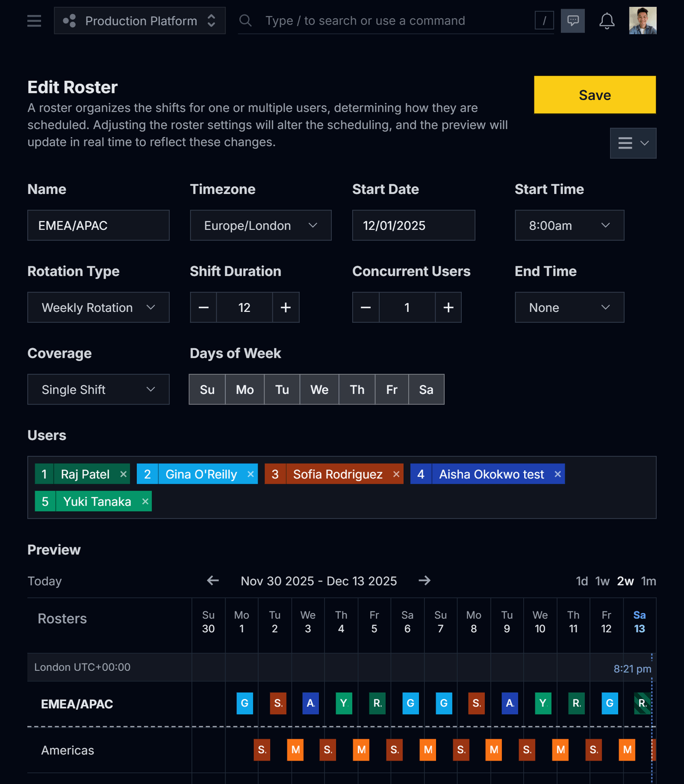Navigate to next week with right arrow
Viewport: 684px width, 784px height.
point(425,581)
